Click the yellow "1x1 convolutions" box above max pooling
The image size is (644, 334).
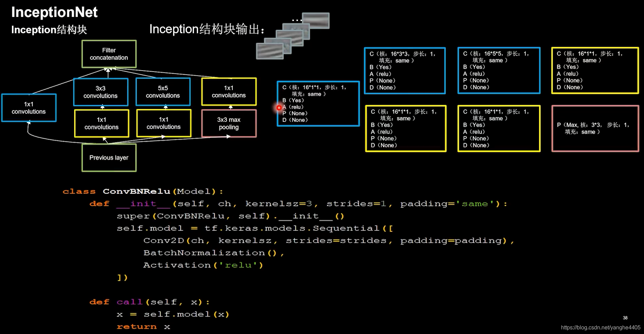pos(229,92)
